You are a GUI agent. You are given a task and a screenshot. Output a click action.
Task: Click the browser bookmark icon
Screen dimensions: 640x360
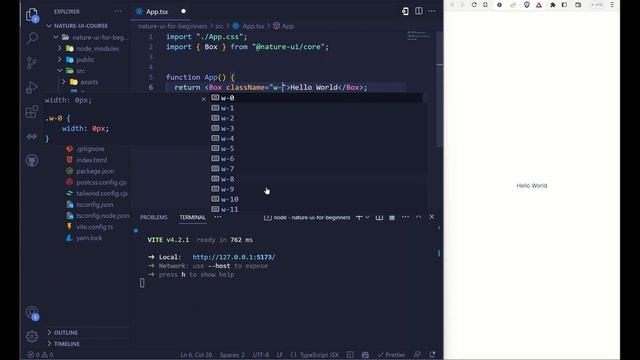coord(485,5)
